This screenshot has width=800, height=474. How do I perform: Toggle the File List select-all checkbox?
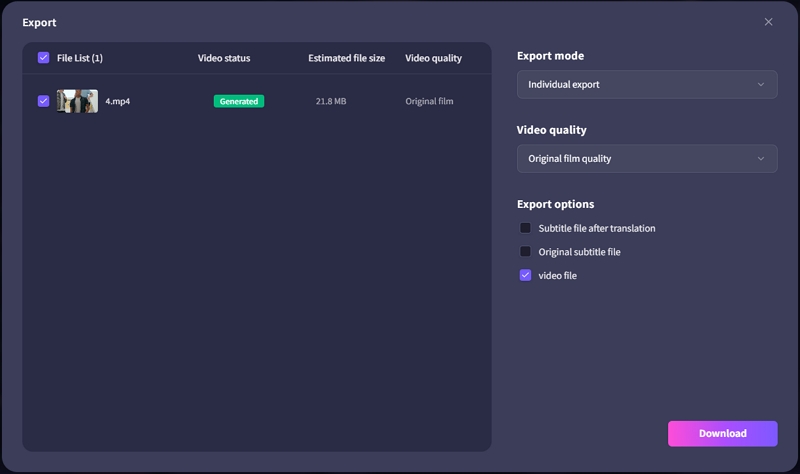point(43,58)
